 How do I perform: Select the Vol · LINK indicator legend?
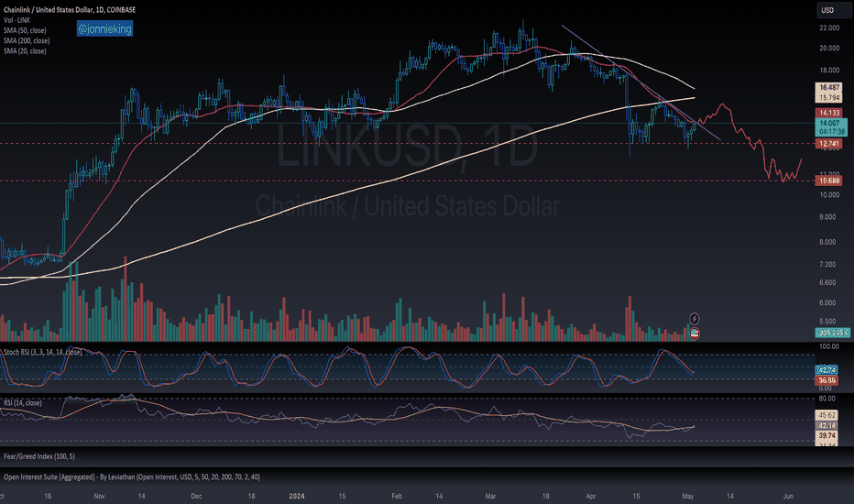(x=16, y=20)
